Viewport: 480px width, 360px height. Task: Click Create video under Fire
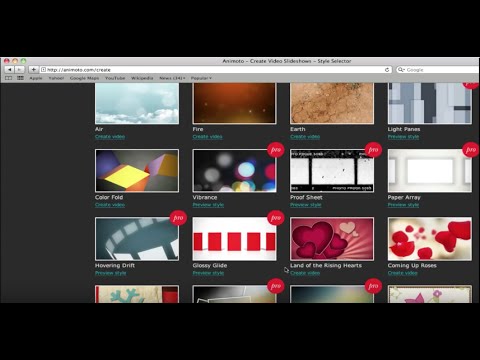pyautogui.click(x=207, y=137)
